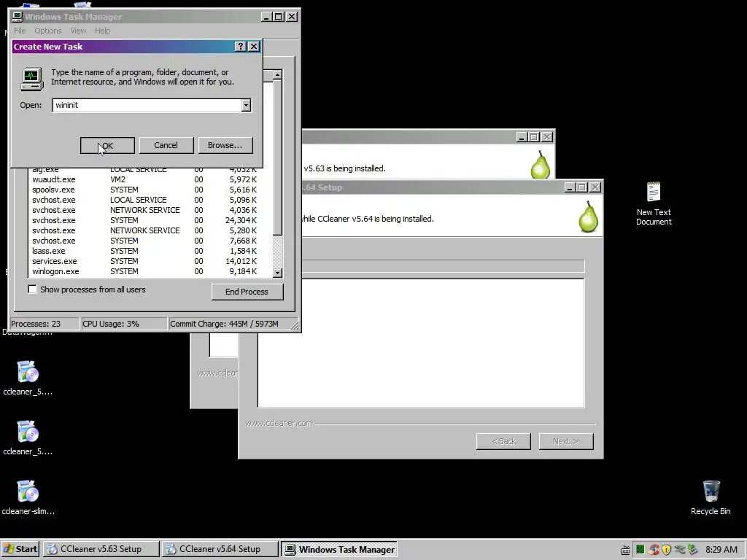Expand the Open combo box dropdown arrow
This screenshot has width=747, height=560.
click(246, 105)
